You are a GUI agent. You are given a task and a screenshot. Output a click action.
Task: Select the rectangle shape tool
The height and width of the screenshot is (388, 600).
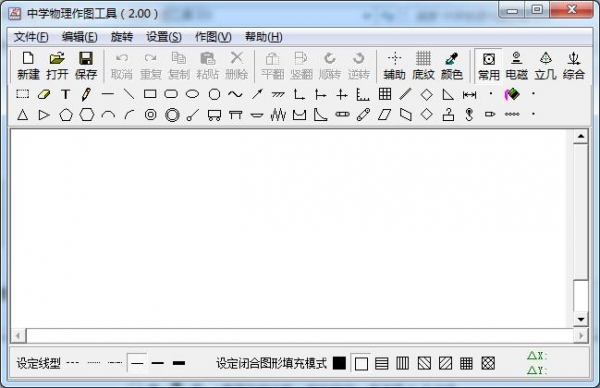tap(150, 94)
